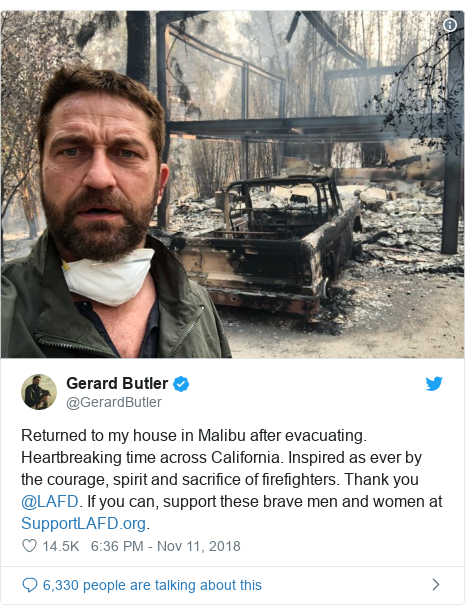Open Gerard Butler's profile avatar

[x=39, y=392]
